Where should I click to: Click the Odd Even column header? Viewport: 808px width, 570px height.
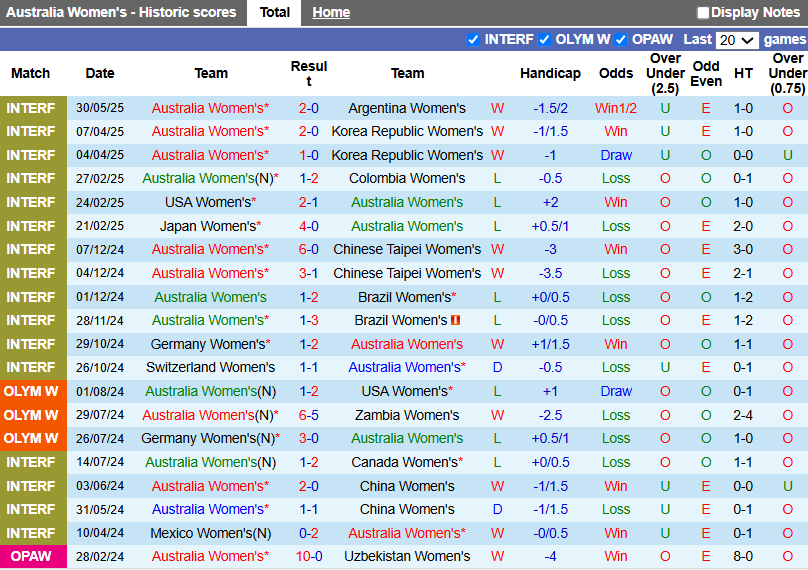pos(706,73)
